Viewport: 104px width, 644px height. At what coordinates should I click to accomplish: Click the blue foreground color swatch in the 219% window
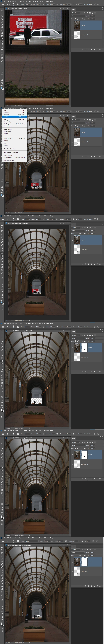point(1,88)
